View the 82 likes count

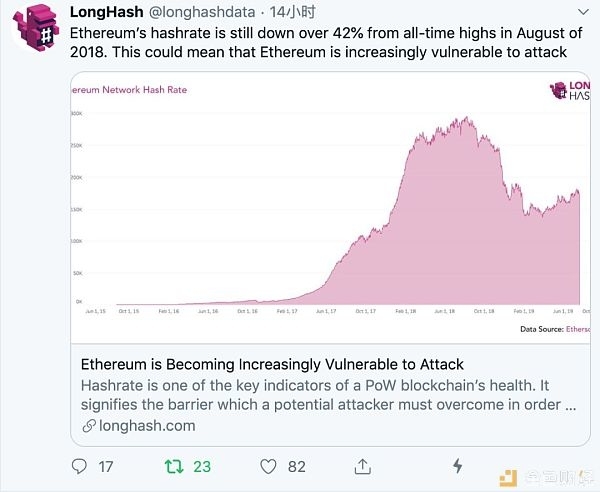coord(297,467)
